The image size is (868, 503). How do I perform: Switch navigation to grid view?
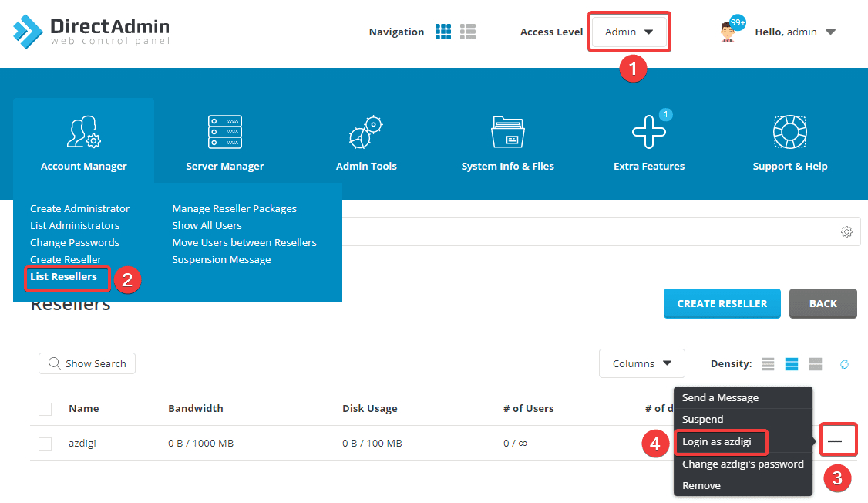[x=443, y=32]
